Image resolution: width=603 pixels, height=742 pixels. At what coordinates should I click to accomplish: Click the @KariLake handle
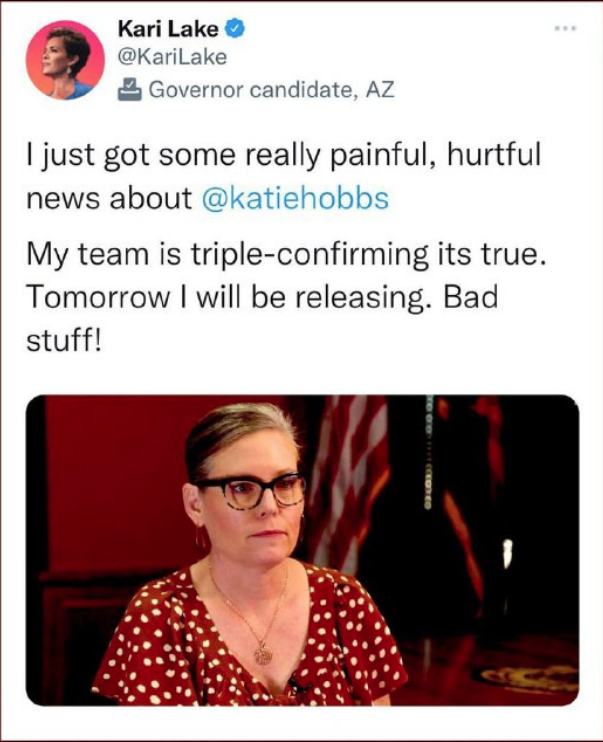click(172, 57)
